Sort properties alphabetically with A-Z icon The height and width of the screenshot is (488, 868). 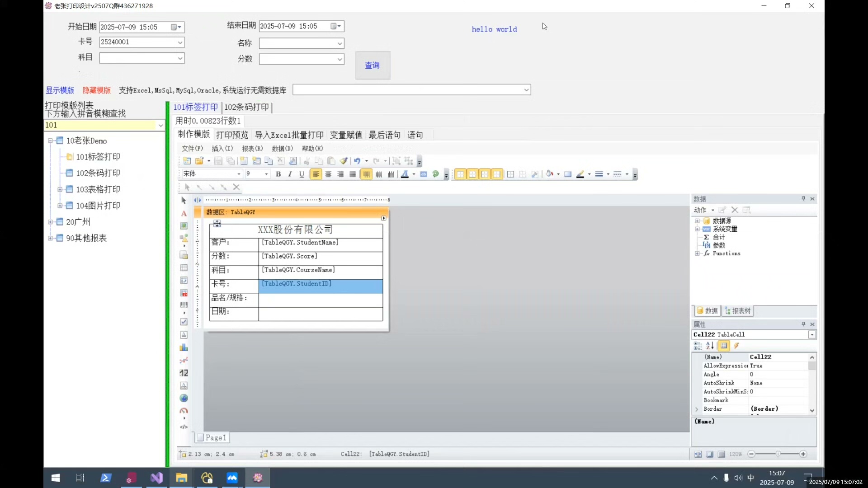click(x=710, y=346)
